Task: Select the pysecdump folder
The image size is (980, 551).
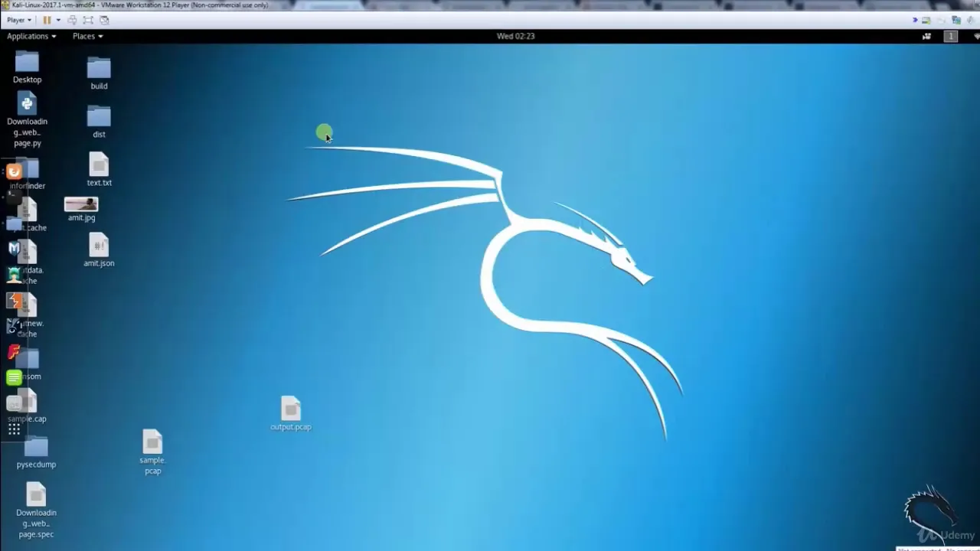Action: coord(36,452)
